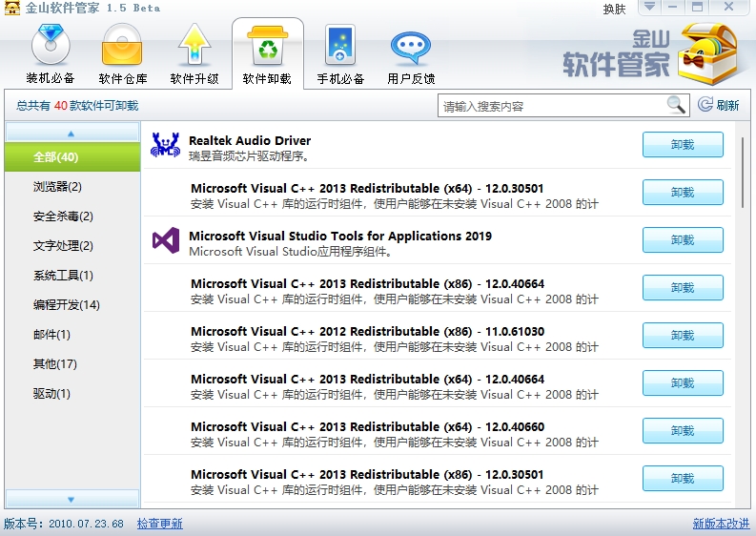The width and height of the screenshot is (756, 536).
Task: Collapse category list with up arrow
Action: [x=72, y=133]
